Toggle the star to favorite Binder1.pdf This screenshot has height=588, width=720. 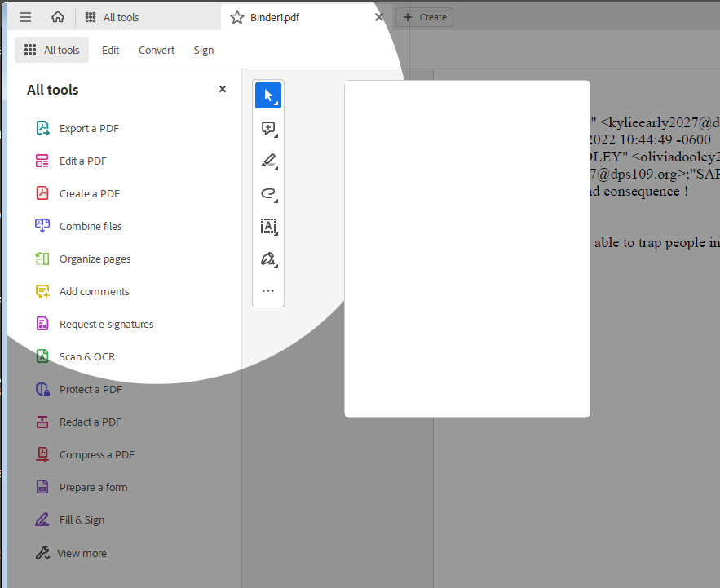236,16
